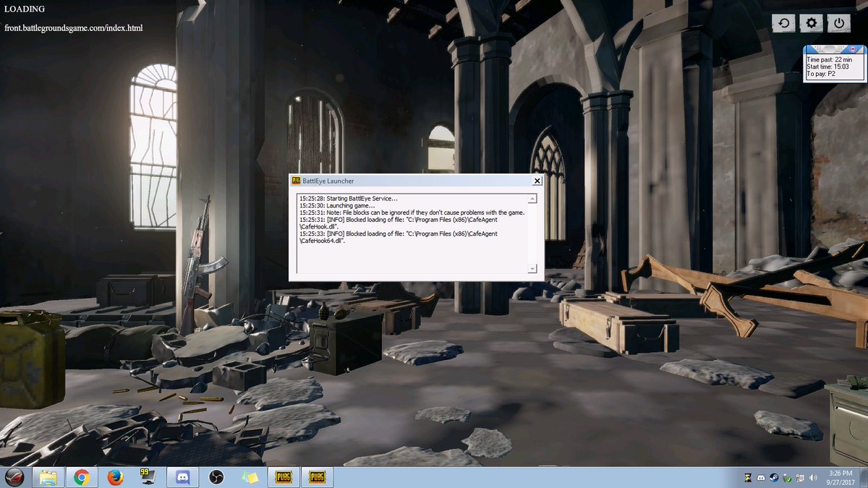Click the BattlEye Launcher title bar icon

click(x=296, y=181)
